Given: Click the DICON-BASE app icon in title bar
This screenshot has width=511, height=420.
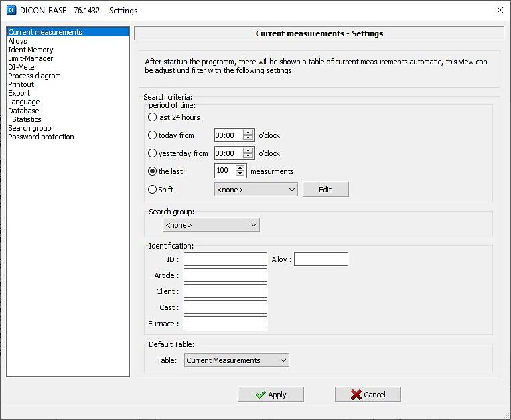Looking at the screenshot, I should [10, 10].
